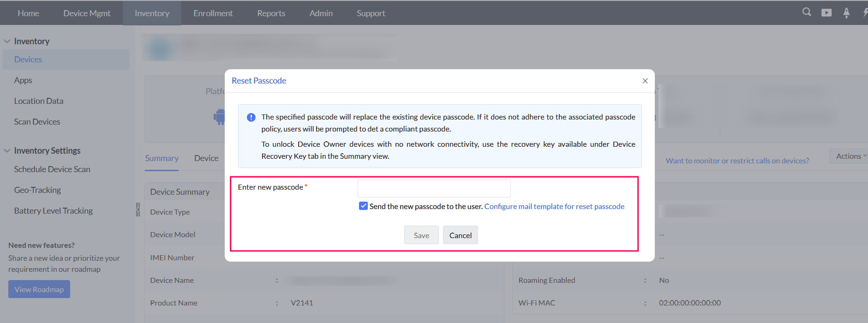Click the lightning bolt icon in header

coord(865,12)
